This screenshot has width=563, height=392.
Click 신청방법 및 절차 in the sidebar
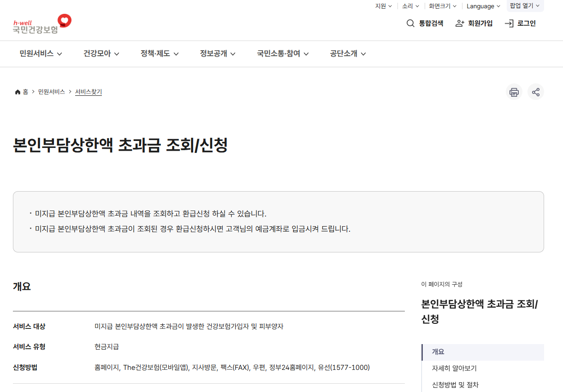click(x=455, y=385)
